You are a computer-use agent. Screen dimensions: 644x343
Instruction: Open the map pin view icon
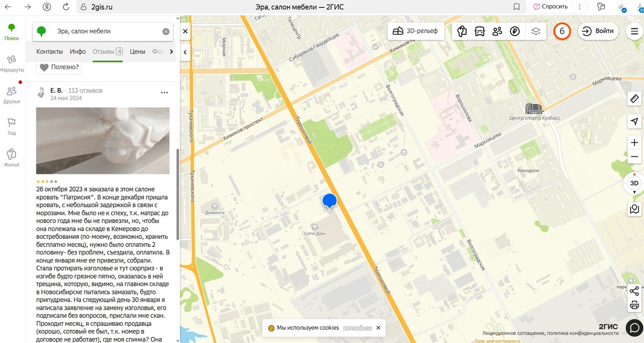coord(634,209)
